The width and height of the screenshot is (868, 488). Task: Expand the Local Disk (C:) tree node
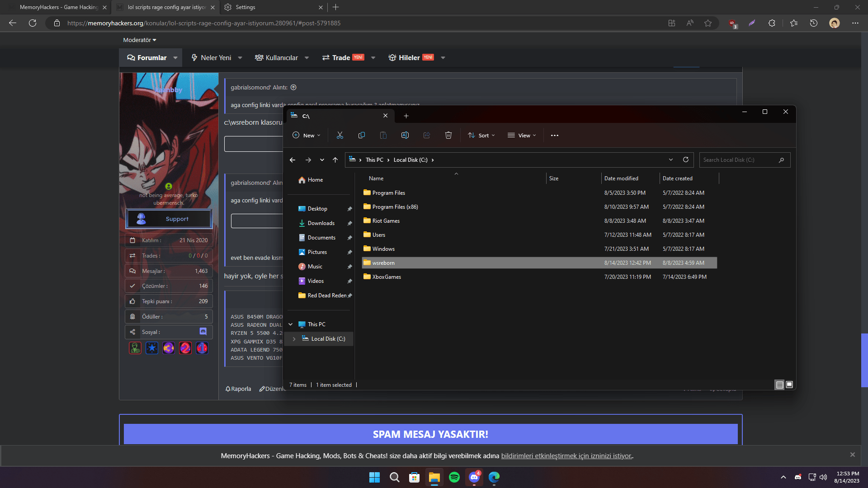(x=294, y=339)
